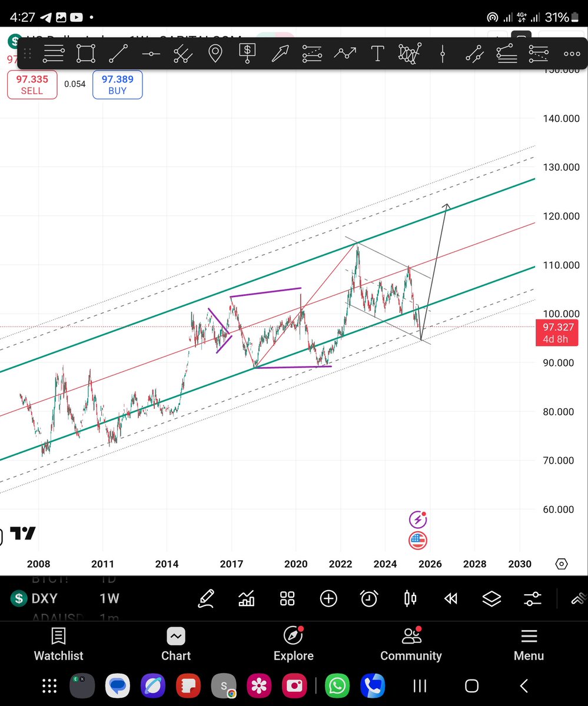
Task: Select the horizontal line tool
Action: click(x=151, y=53)
